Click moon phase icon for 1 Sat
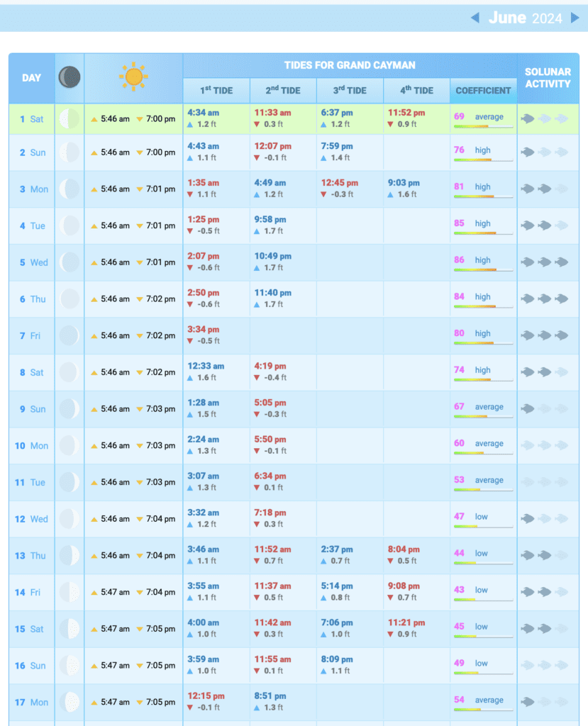The height and width of the screenshot is (726, 588). pyautogui.click(x=70, y=118)
